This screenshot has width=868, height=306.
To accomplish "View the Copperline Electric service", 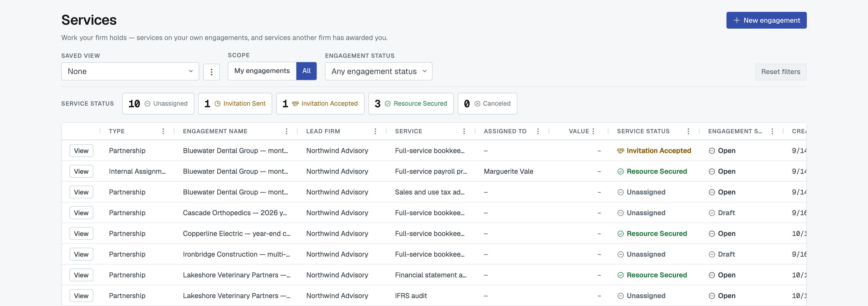I will tap(81, 234).
